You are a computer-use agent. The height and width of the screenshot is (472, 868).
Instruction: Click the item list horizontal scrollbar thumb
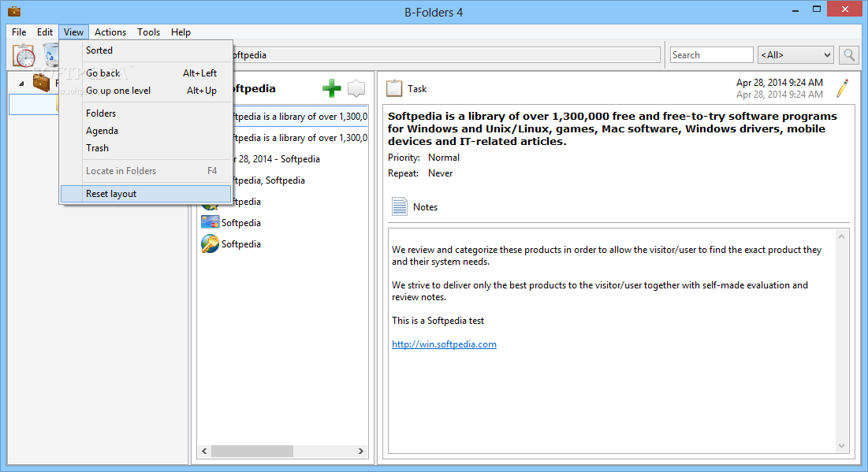[x=251, y=451]
